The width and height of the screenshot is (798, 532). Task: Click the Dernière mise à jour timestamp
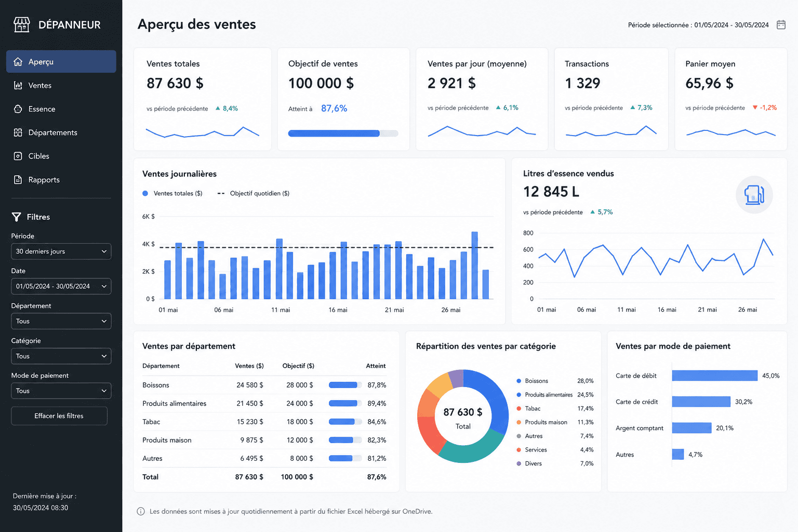pos(41,508)
